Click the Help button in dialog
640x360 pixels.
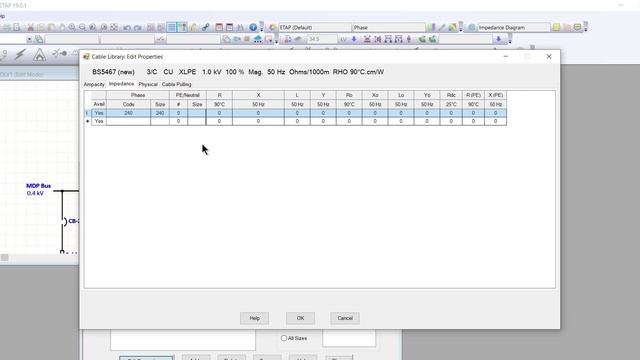(x=254, y=318)
